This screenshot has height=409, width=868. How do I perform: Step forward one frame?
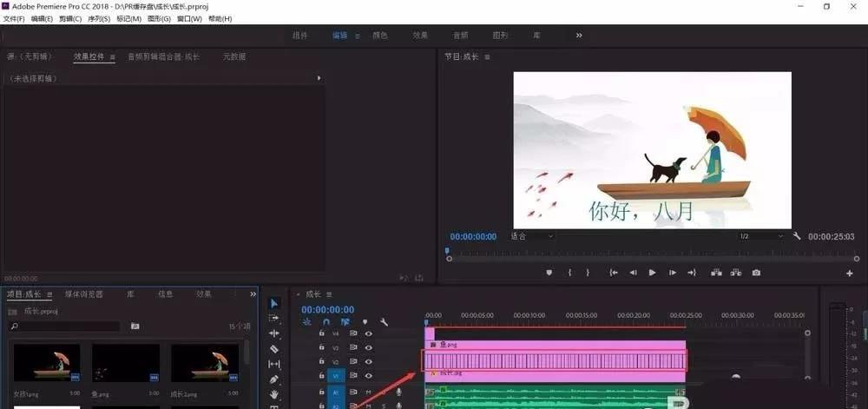(673, 273)
